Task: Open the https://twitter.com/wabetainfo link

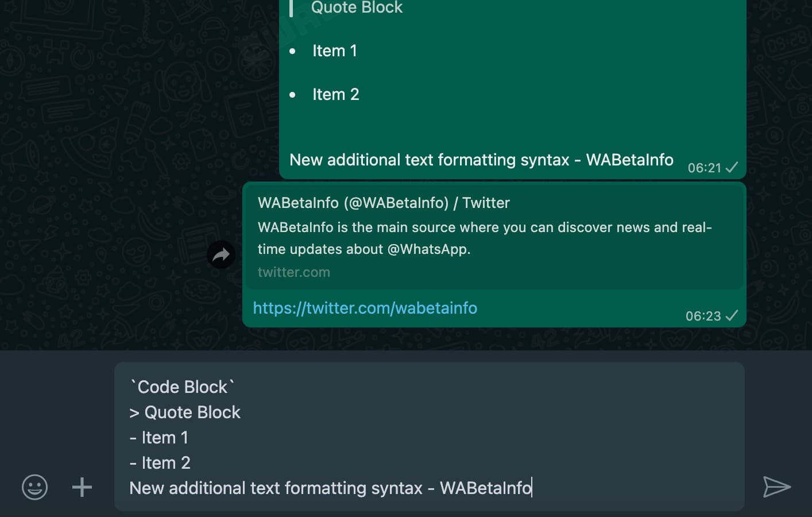Action: [x=365, y=308]
